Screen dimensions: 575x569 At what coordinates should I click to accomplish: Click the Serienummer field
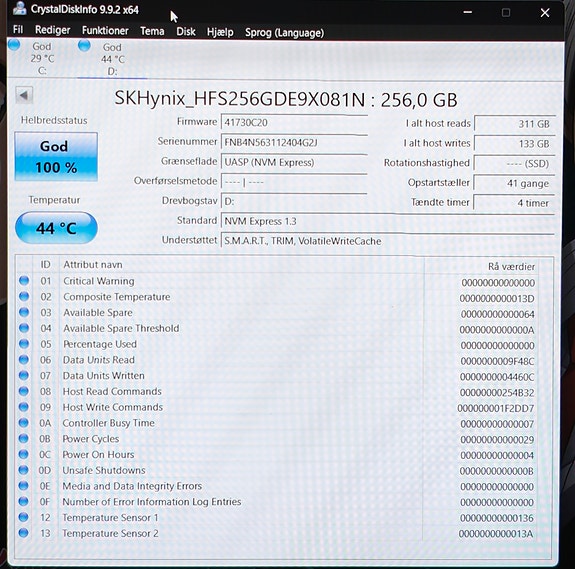(294, 142)
